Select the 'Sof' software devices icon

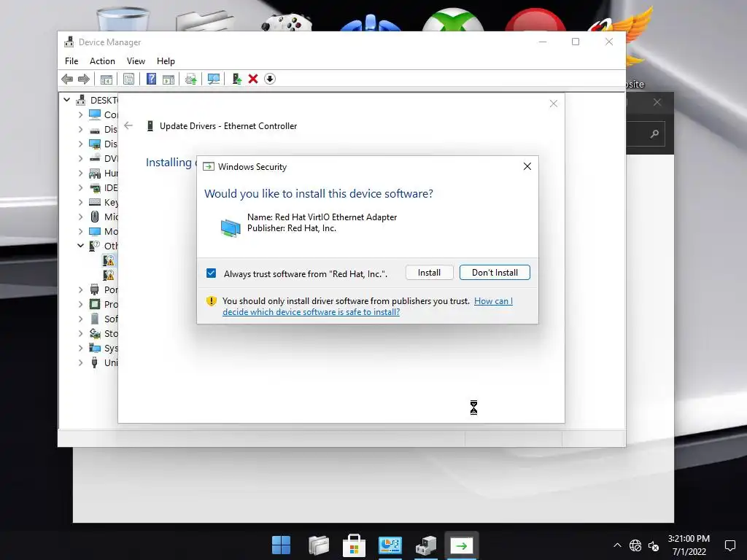coord(95,319)
